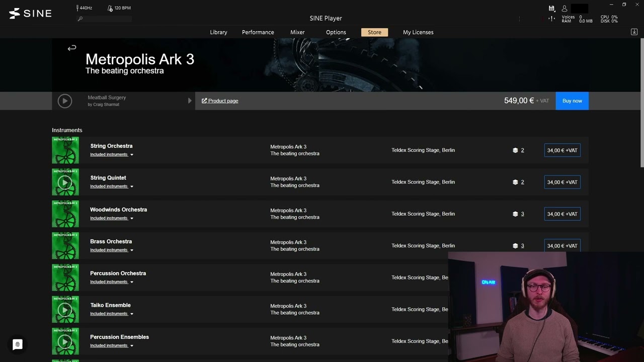Click the 'SINE Player' window title
644x362 pixels.
pos(326,18)
